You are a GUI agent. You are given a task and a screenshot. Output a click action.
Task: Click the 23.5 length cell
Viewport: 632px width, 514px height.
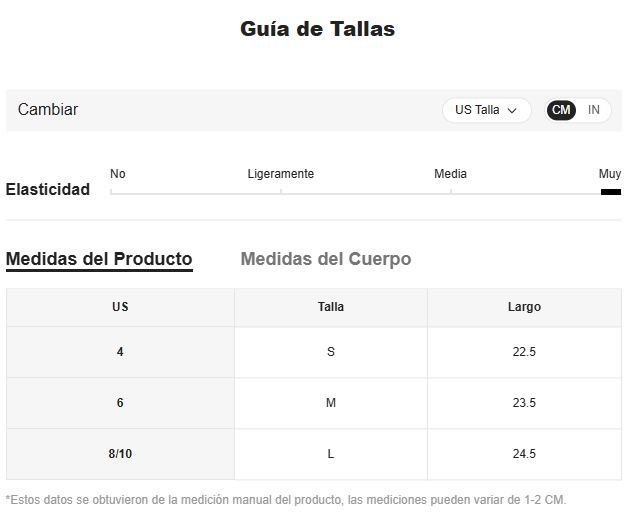click(x=524, y=403)
